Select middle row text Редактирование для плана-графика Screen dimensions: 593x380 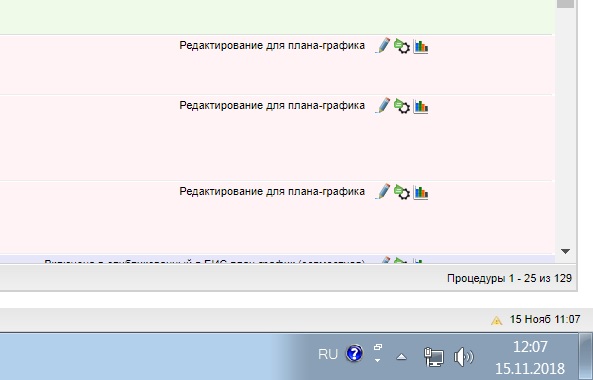pos(272,105)
